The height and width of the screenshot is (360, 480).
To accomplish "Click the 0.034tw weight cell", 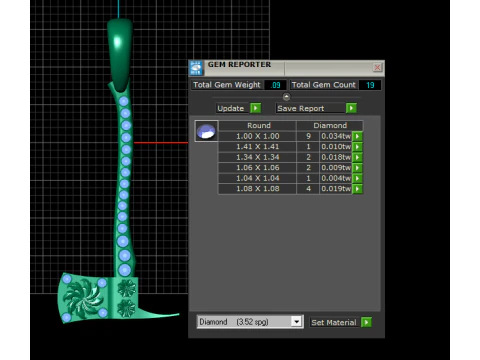I will click(x=336, y=136).
